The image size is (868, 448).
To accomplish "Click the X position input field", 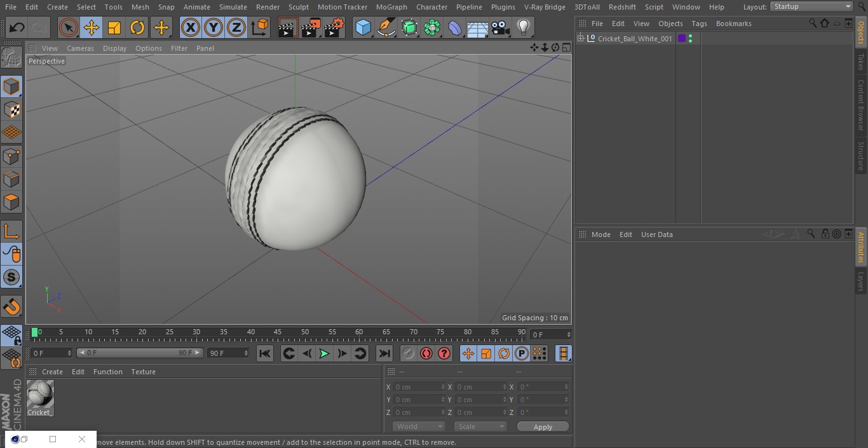I will (x=419, y=387).
